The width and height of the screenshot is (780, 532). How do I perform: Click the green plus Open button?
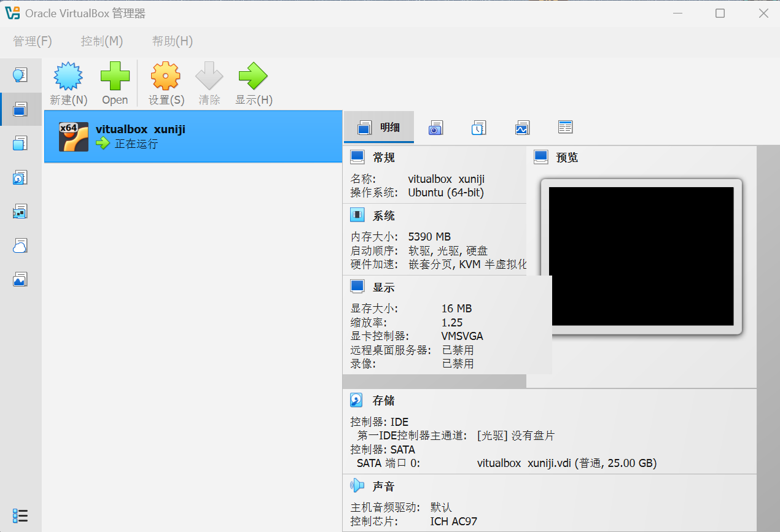point(115,84)
